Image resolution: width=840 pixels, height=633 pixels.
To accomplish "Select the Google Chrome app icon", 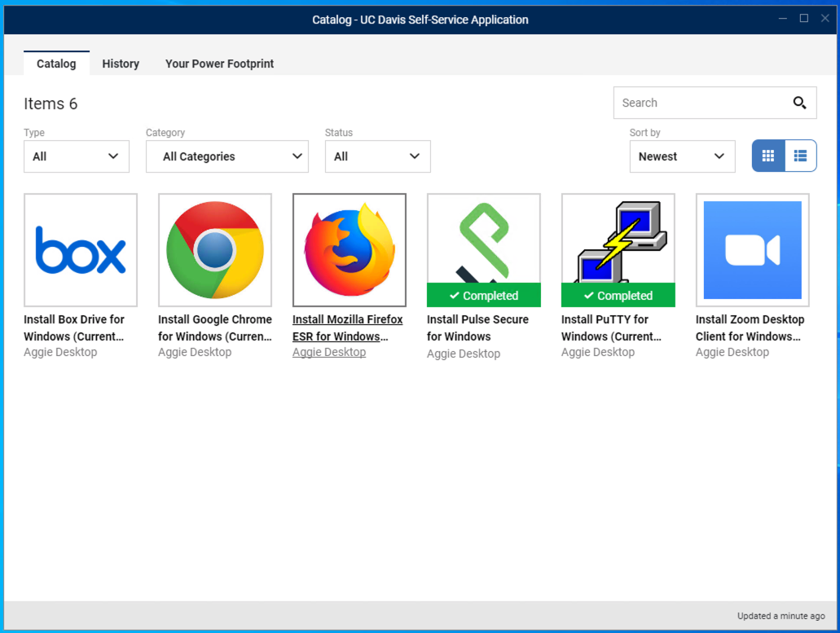I will point(214,249).
